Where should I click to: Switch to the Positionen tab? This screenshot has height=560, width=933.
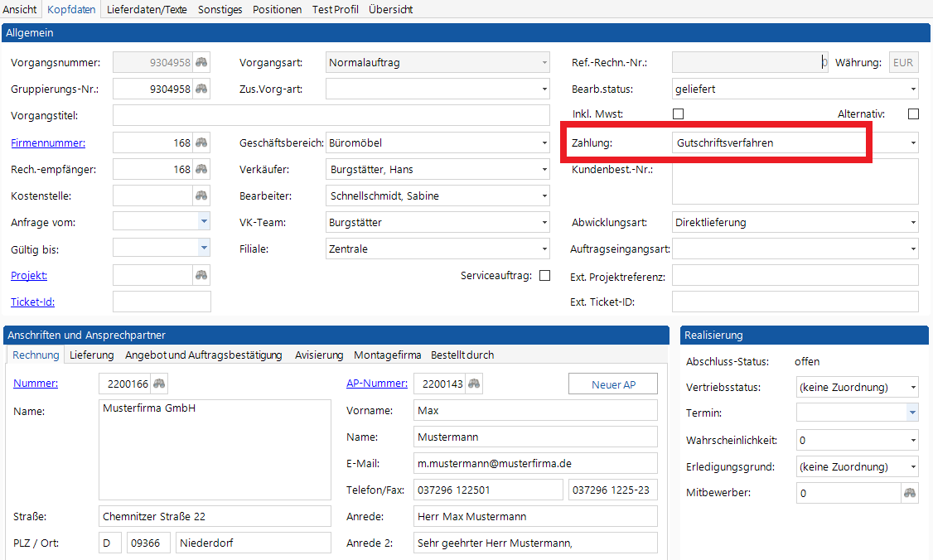pos(277,9)
